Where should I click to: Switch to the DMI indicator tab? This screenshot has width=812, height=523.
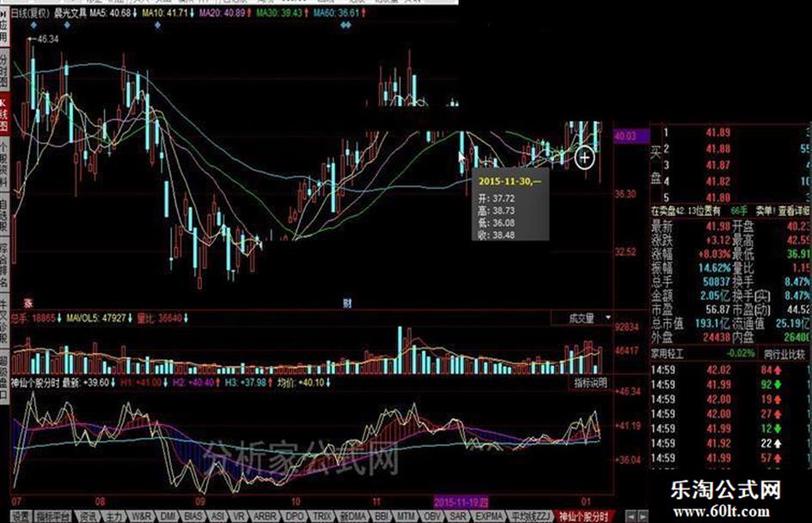pos(168,516)
